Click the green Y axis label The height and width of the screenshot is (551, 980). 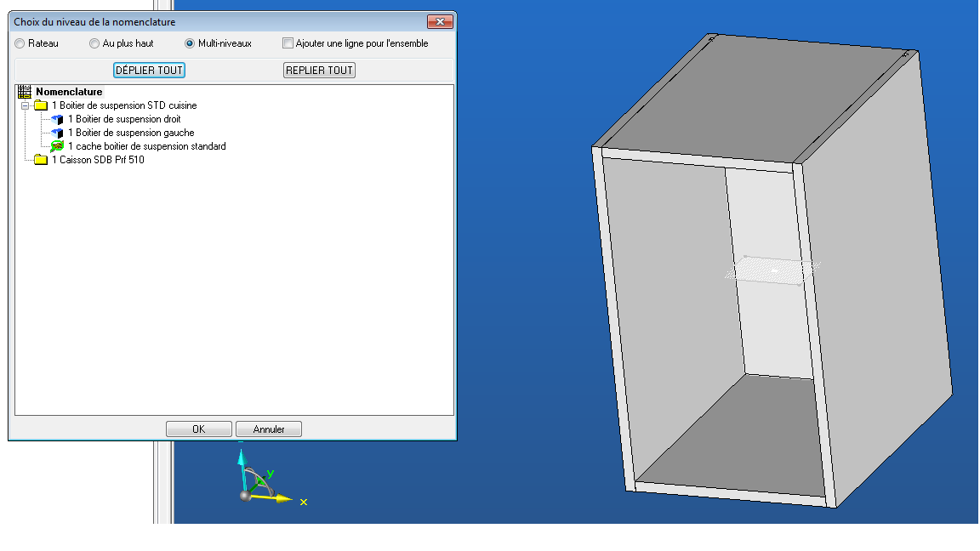[x=271, y=474]
